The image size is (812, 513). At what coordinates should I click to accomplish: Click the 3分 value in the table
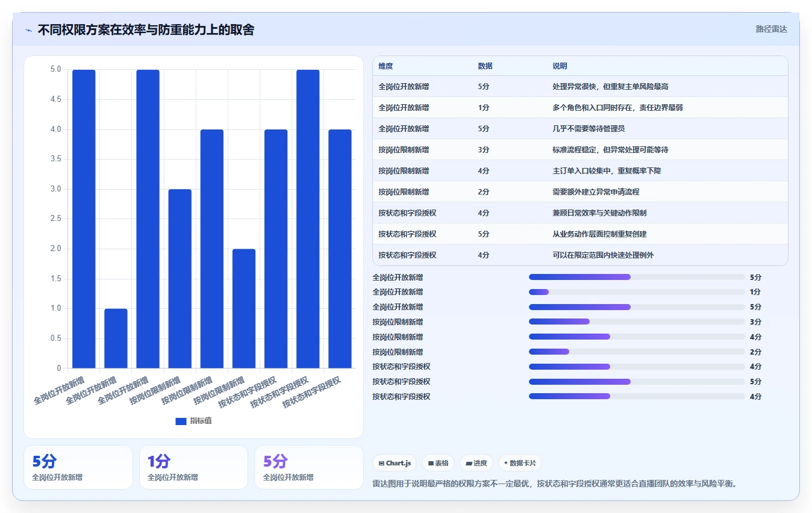483,150
